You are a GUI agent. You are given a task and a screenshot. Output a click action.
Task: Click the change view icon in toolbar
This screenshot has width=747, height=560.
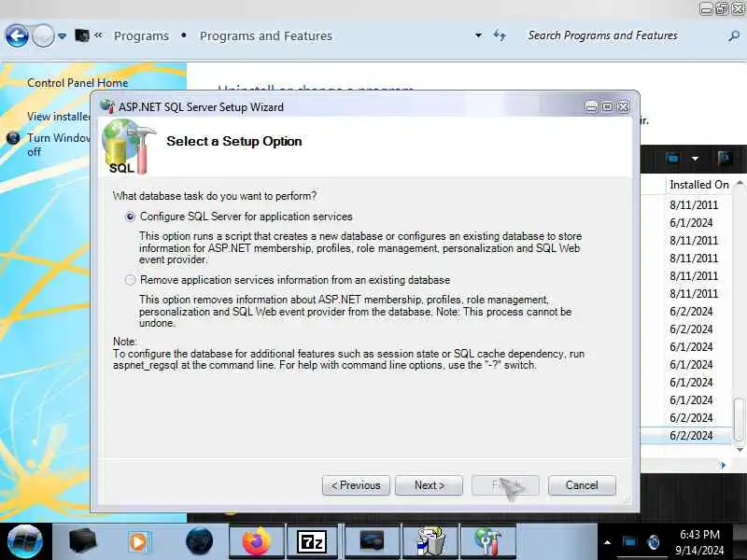pos(672,158)
